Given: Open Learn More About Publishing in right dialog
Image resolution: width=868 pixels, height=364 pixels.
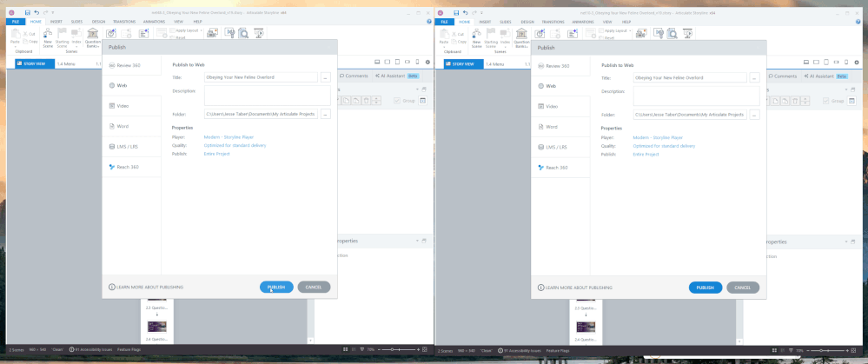Looking at the screenshot, I should pos(575,288).
